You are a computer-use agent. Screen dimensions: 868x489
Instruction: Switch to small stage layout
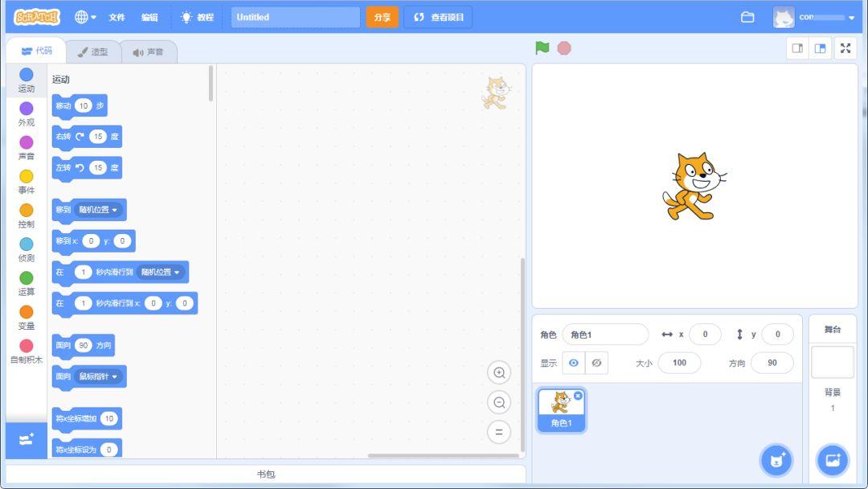pos(798,48)
